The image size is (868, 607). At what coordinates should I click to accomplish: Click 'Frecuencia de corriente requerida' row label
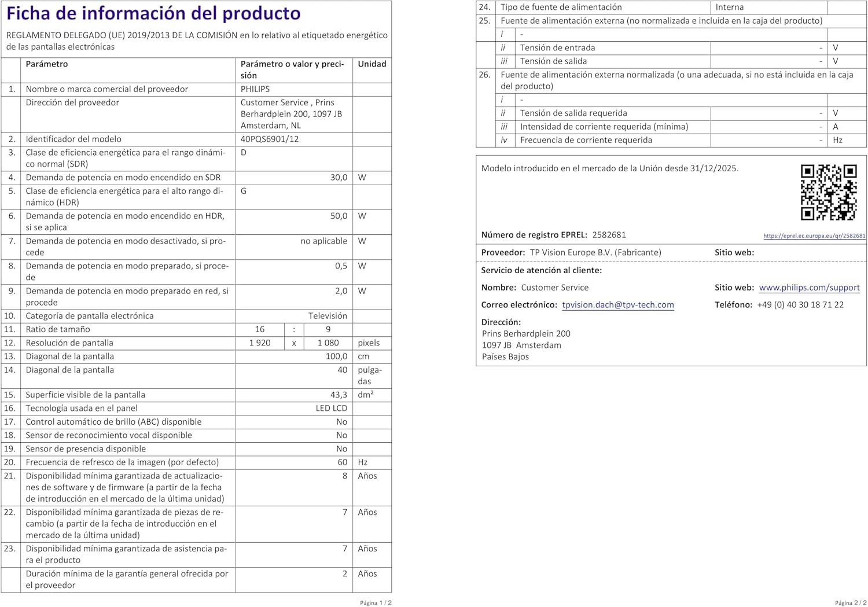(x=586, y=140)
